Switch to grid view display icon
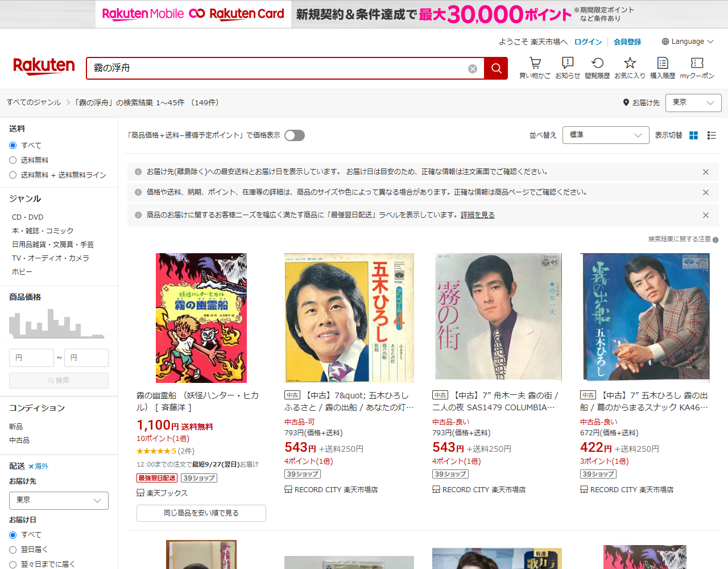This screenshot has height=569, width=728. coord(693,135)
